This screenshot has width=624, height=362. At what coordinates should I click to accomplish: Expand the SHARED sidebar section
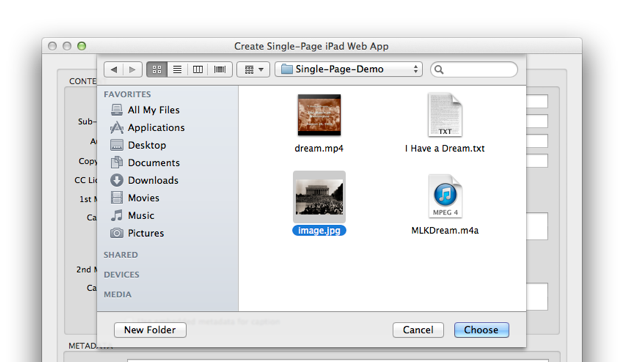pyautogui.click(x=121, y=255)
